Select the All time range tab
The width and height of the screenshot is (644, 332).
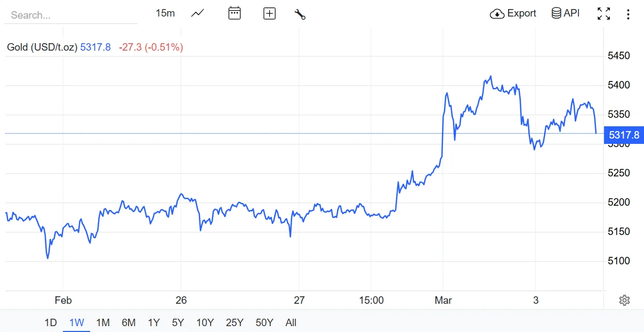click(x=291, y=322)
